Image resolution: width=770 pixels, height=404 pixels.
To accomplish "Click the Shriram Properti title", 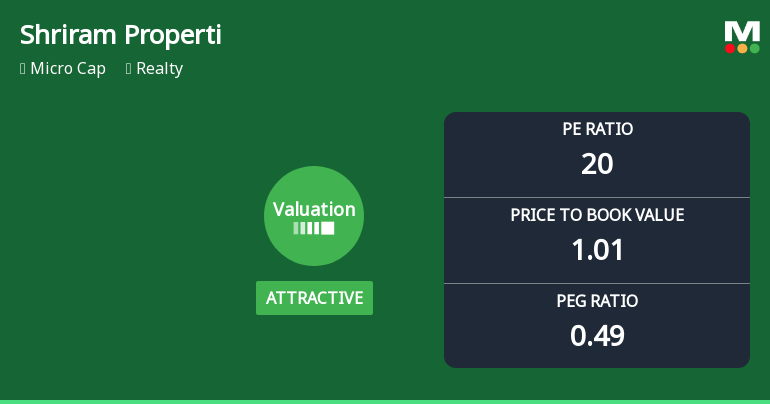I will tap(120, 36).
